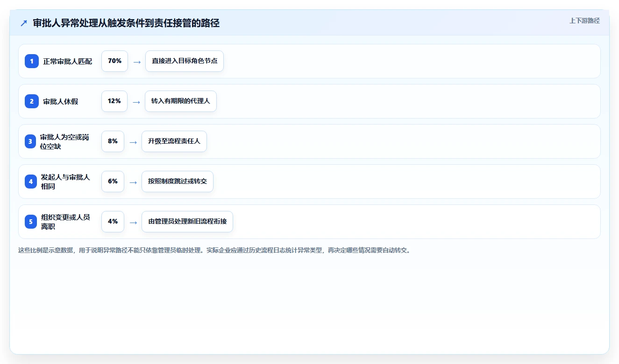The image size is (619, 364).
Task: Click the 直接进入目标角色节点 box
Action: point(185,61)
